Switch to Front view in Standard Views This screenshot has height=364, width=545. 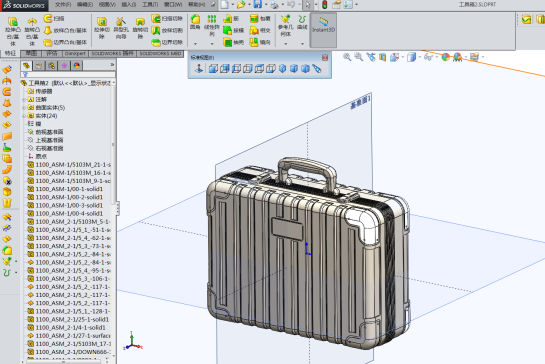pos(213,68)
